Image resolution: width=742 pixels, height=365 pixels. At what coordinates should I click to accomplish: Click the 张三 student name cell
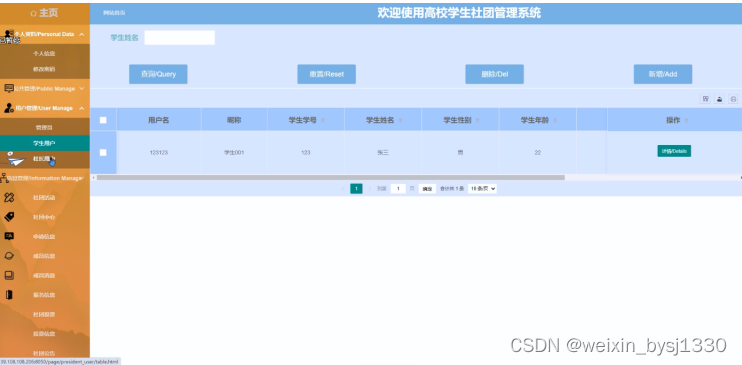(383, 152)
